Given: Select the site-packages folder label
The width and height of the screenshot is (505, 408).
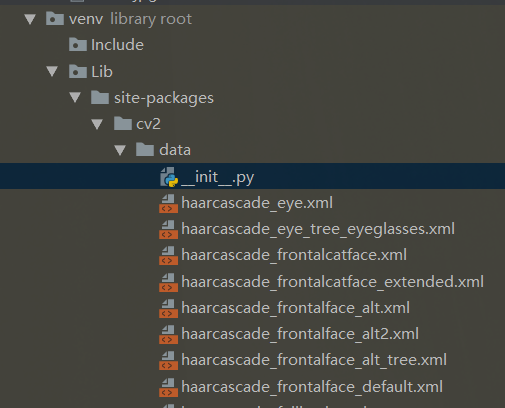Looking at the screenshot, I should [x=164, y=98].
